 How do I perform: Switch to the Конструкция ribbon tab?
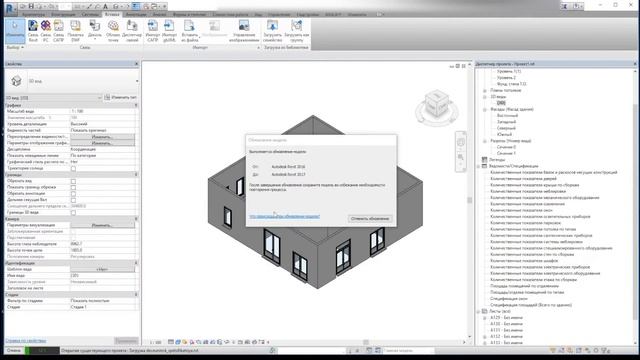[x=63, y=14]
